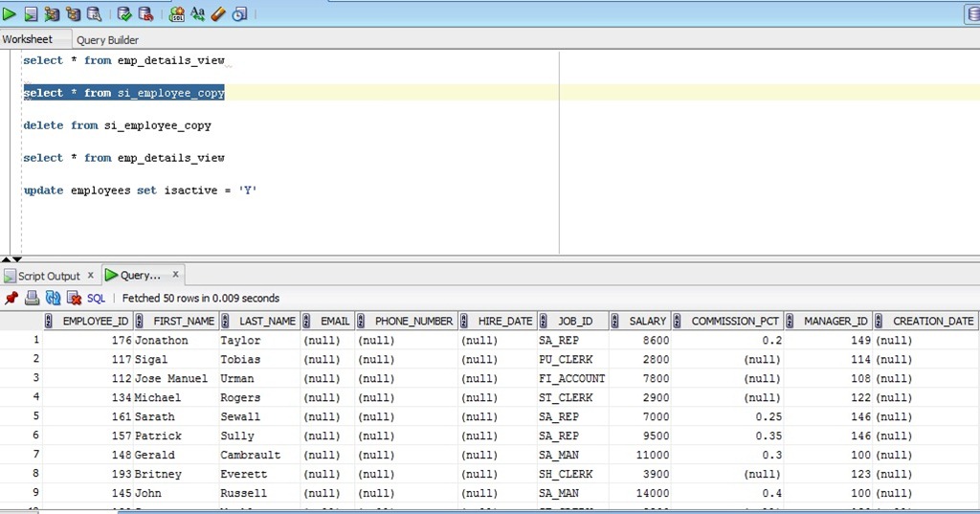Click the printer icon in results toolbar
The width and height of the screenshot is (980, 514).
coord(32,298)
